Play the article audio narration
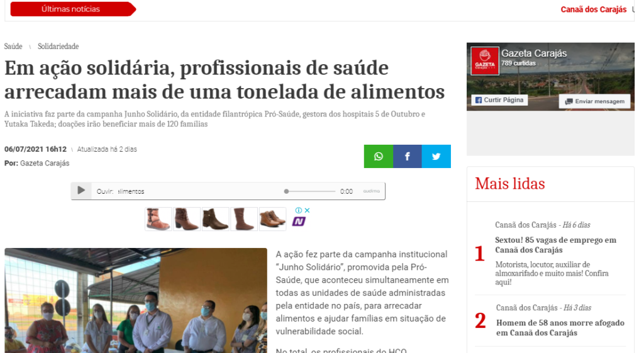The height and width of the screenshot is (353, 644). click(x=81, y=191)
